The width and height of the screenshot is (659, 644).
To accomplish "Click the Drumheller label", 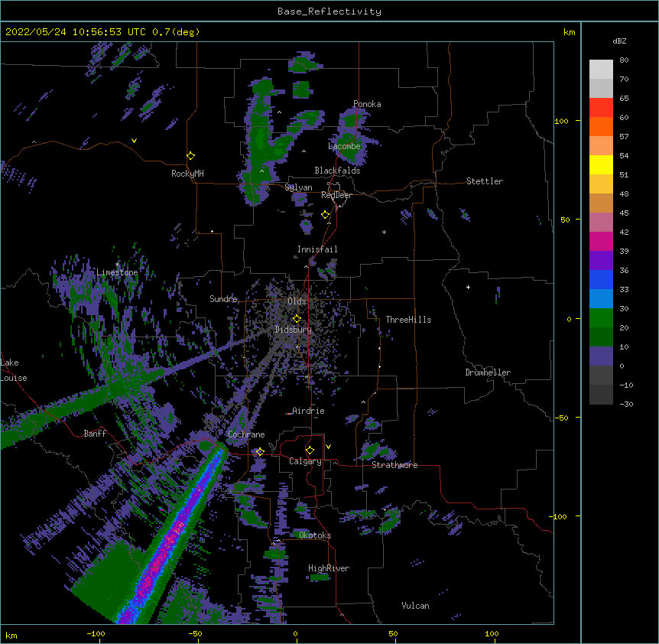I will pos(488,372).
